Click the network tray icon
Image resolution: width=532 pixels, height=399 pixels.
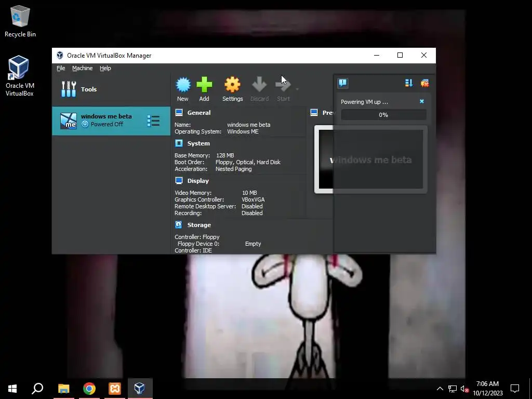[x=453, y=389]
